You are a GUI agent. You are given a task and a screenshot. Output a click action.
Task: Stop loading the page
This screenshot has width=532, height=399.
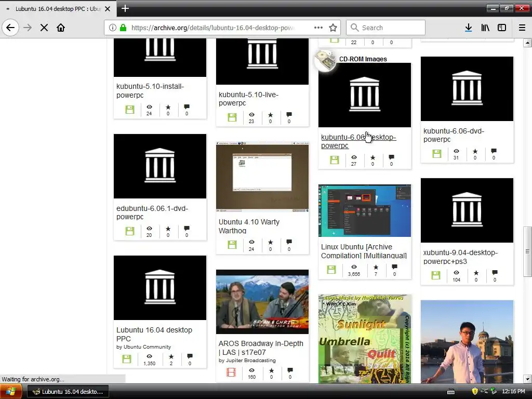(44, 28)
